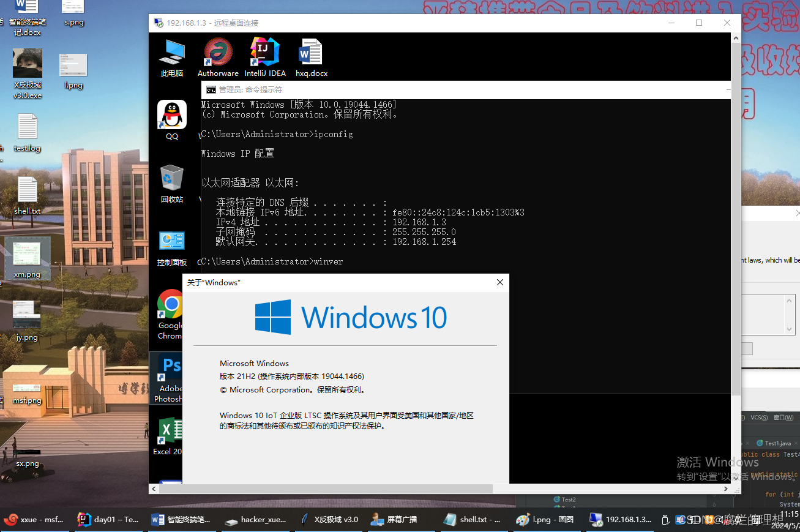The height and width of the screenshot is (532, 800).
Task: Click the USB device tray icon
Action: point(666,520)
